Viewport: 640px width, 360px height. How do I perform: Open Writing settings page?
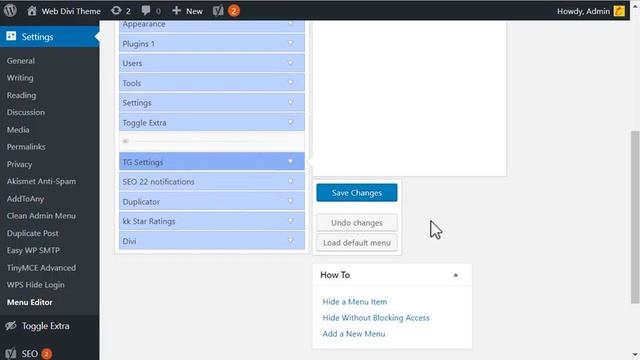[20, 78]
